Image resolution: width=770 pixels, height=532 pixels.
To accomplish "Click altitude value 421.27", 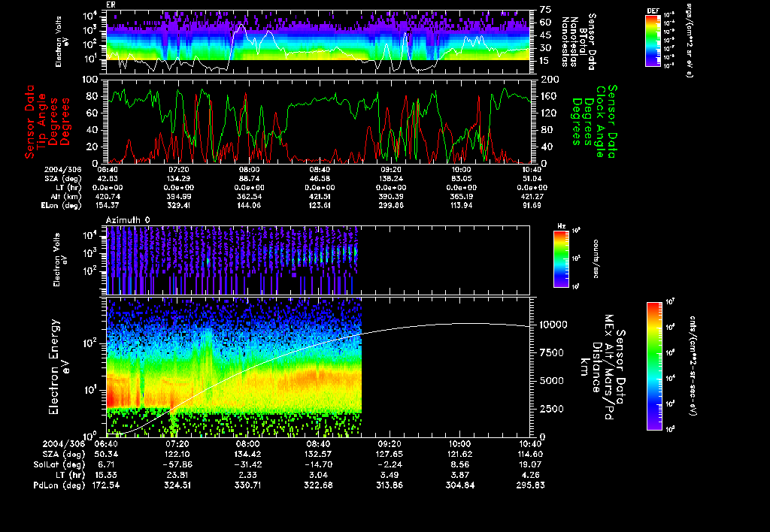I will [x=533, y=196].
